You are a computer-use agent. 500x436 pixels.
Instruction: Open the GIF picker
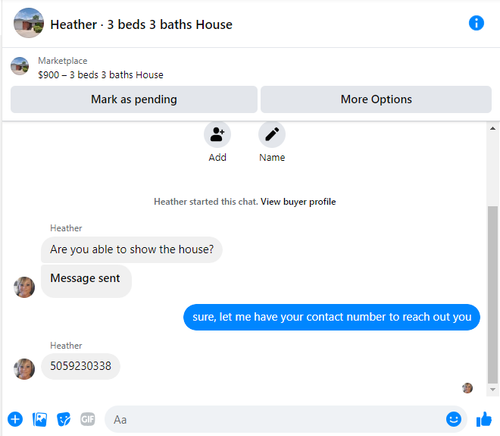(x=88, y=419)
